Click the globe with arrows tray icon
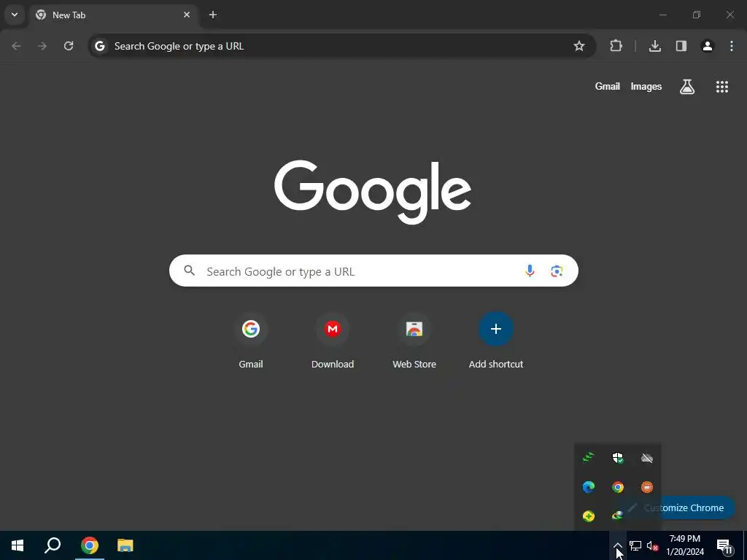747x560 pixels. pos(618,516)
